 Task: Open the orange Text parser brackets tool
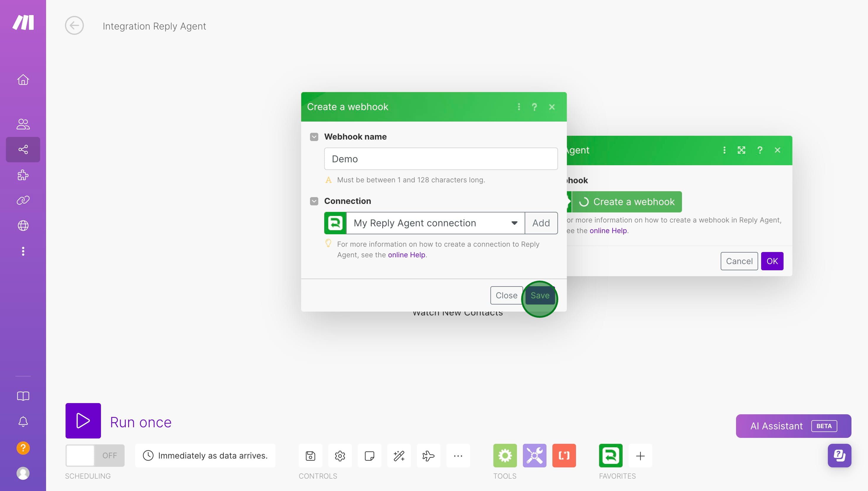pyautogui.click(x=564, y=456)
